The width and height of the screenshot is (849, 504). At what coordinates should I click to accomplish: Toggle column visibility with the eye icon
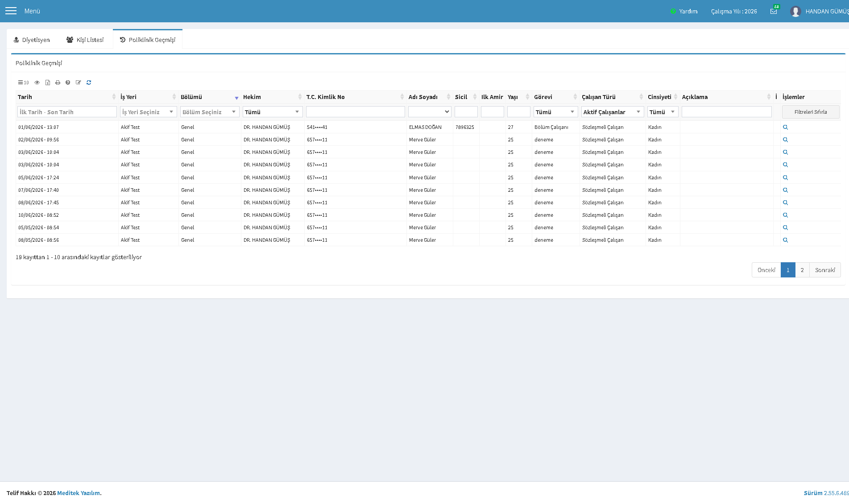(37, 83)
